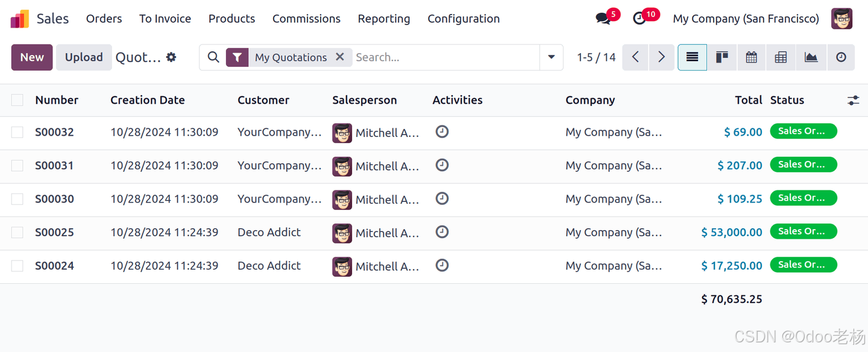Click the Sales Order status badge for S00024
This screenshot has width=868, height=352.
(x=804, y=265)
